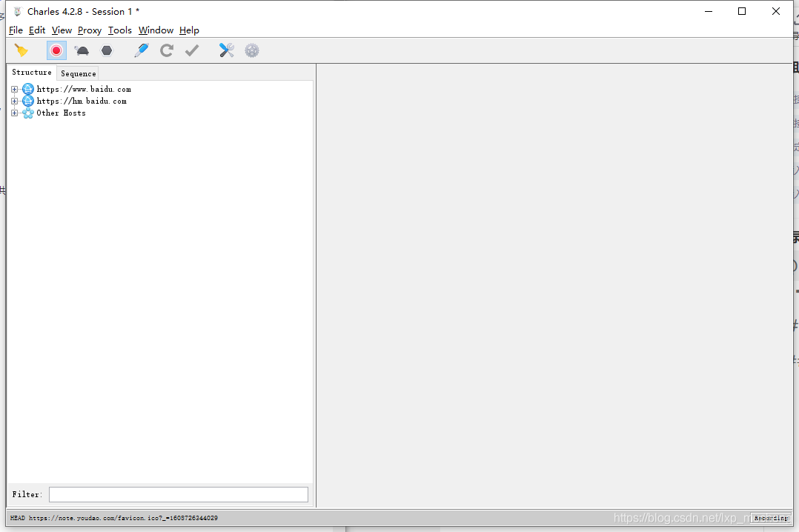The image size is (799, 532).
Task: Open the File menu
Action: 16,30
